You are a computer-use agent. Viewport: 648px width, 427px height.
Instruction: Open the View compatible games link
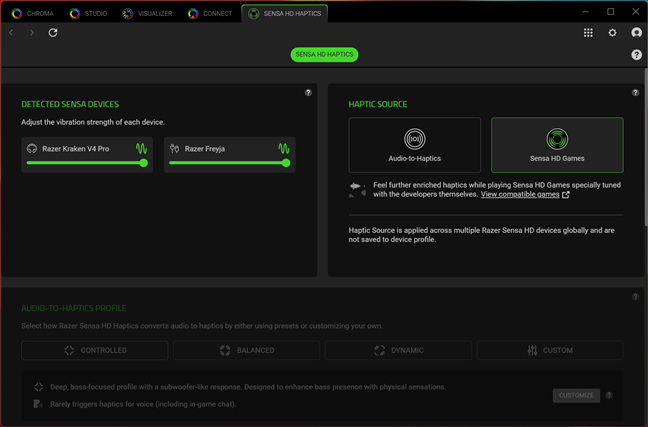pyautogui.click(x=520, y=194)
